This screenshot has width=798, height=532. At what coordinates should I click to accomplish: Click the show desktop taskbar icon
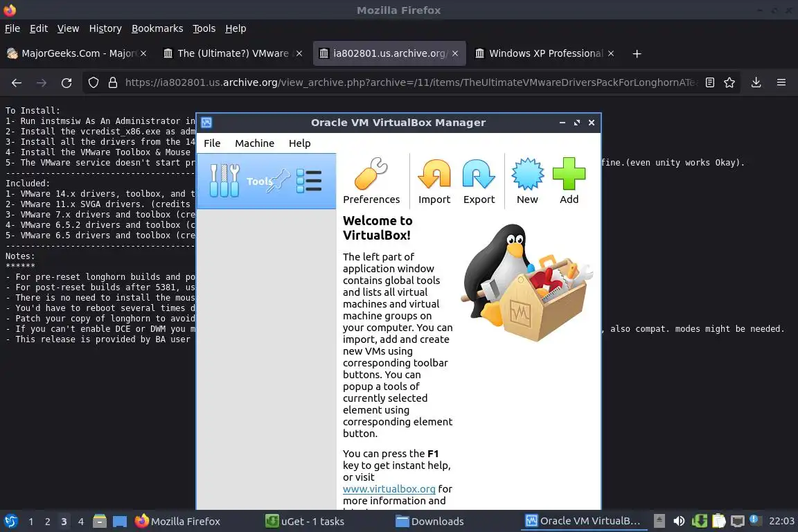pos(120,522)
